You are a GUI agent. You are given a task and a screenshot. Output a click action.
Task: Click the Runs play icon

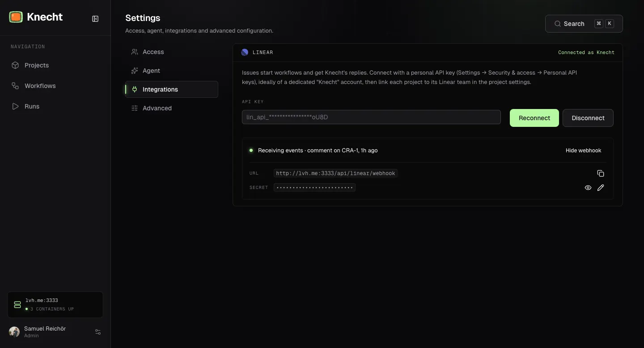click(x=15, y=106)
